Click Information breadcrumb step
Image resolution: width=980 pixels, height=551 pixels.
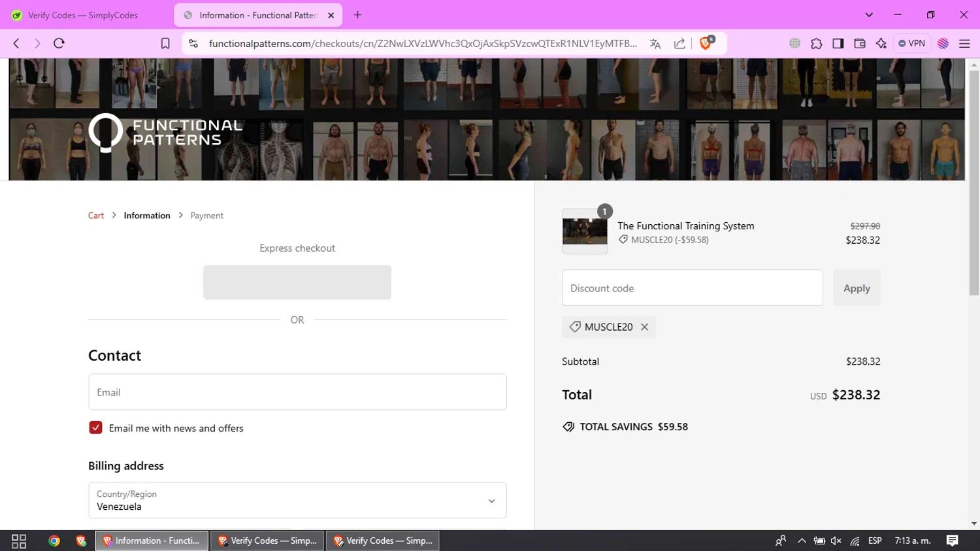point(147,216)
